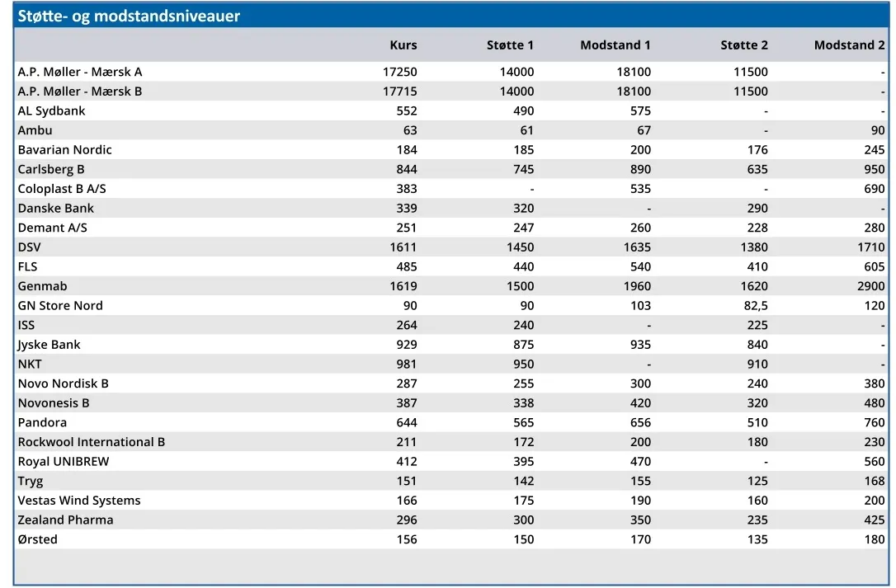Select the Pandora row label
Image resolution: width=896 pixels, height=588 pixels.
[x=42, y=422]
